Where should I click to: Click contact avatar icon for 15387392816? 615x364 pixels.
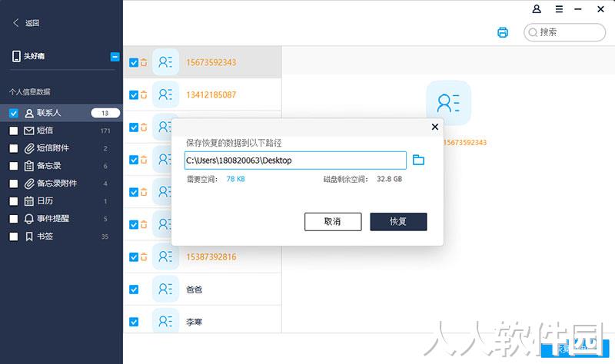coord(165,256)
